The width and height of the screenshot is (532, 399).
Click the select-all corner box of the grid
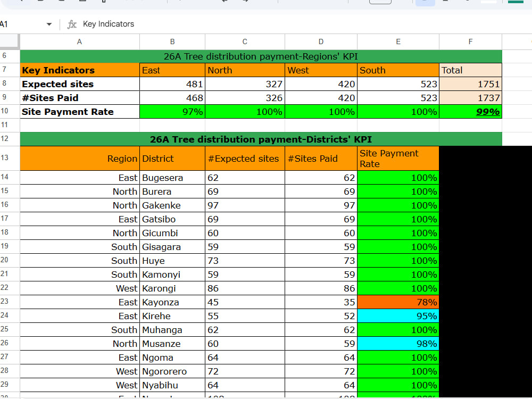point(9,41)
